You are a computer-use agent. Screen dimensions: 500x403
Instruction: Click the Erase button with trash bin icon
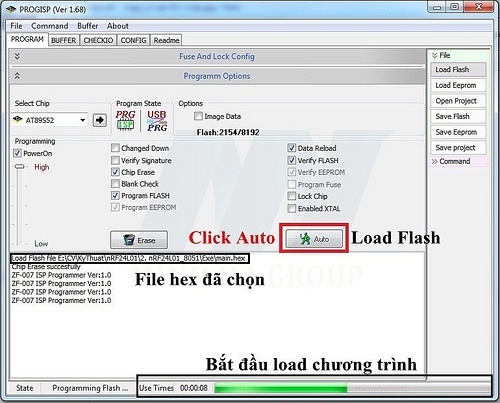pyautogui.click(x=139, y=240)
